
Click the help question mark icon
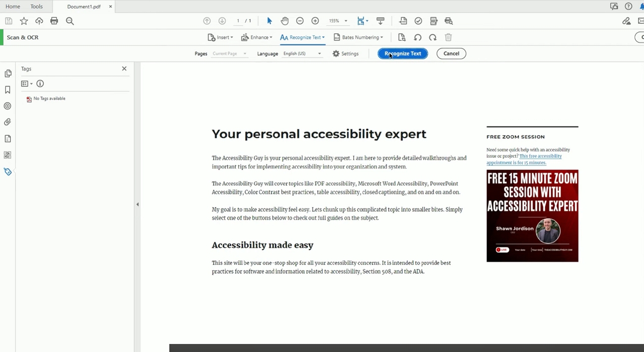point(629,6)
